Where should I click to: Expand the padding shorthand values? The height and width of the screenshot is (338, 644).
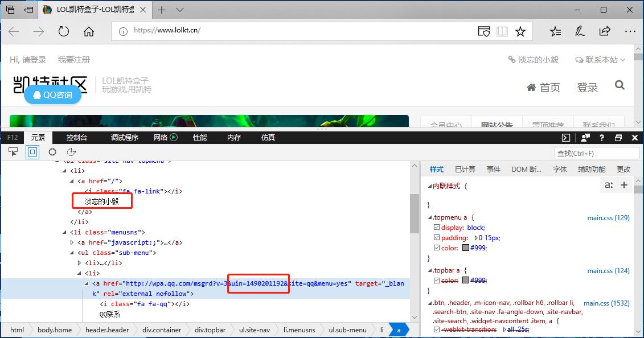tap(475, 238)
